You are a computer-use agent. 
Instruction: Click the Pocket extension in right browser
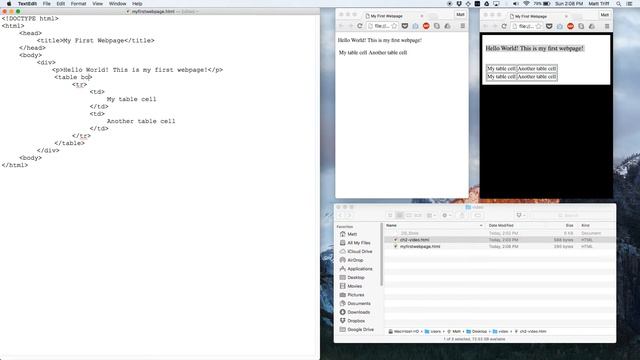[549, 26]
